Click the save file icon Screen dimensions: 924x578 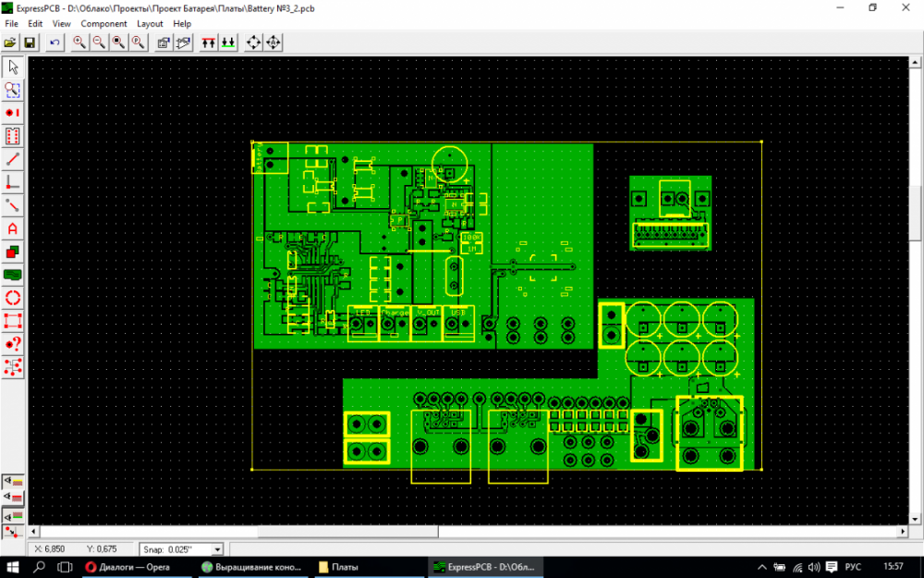(x=30, y=43)
